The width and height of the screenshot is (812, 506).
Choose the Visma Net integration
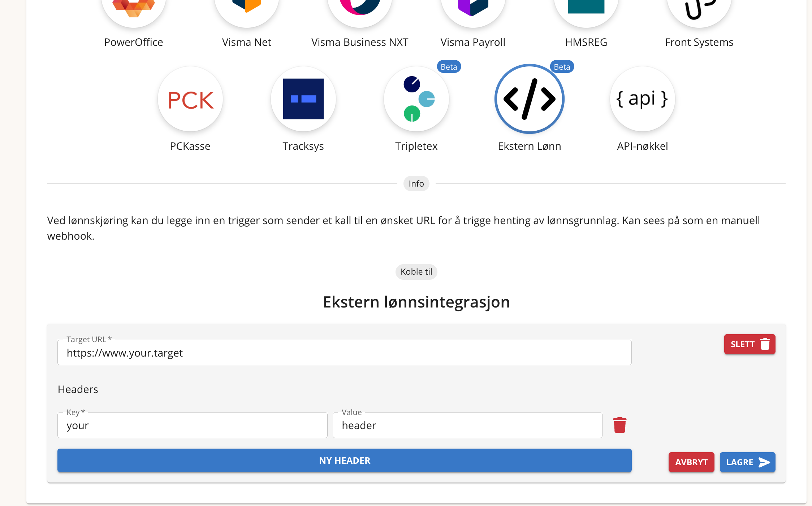pos(247,9)
